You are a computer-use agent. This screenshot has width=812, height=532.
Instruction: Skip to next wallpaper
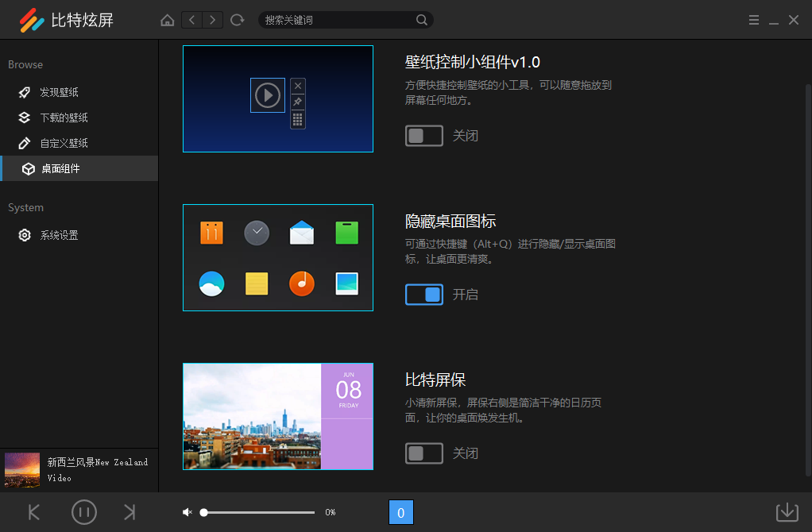(130, 512)
